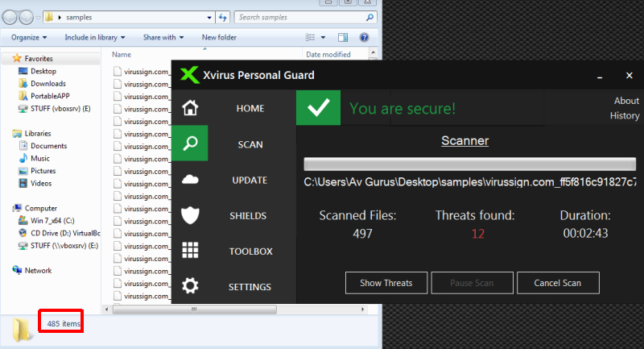Viewport: 644px width, 349px height.
Task: Click the Scanner heading
Action: coord(465,140)
